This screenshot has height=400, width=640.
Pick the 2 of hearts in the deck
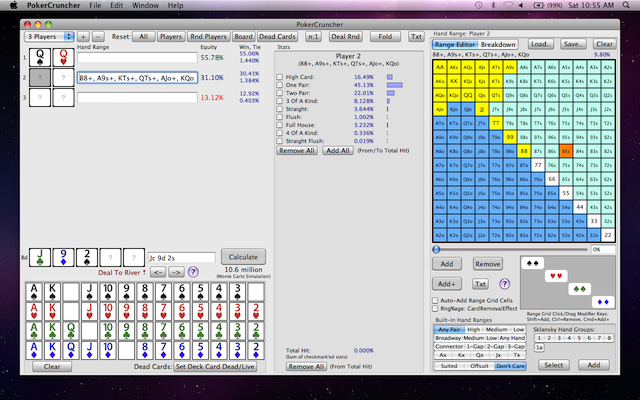coord(256,311)
